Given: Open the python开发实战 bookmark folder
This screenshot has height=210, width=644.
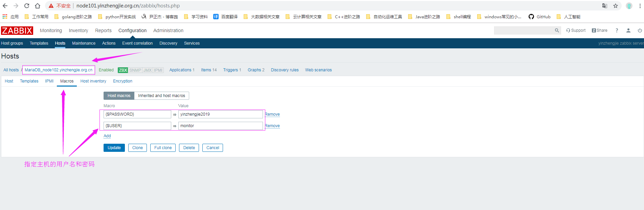Looking at the screenshot, I should [x=117, y=17].
